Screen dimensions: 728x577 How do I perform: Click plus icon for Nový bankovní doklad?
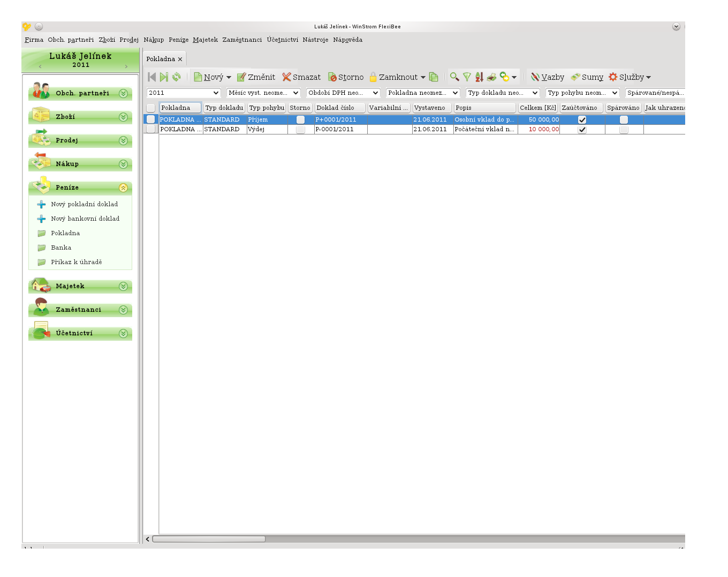tap(41, 219)
